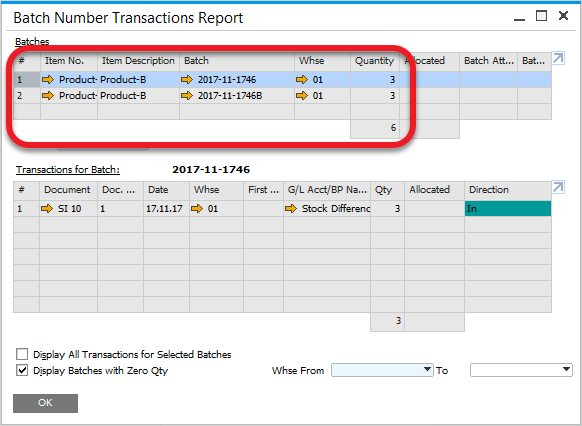Click the Item Description column header
The image size is (582, 426).
tap(138, 61)
